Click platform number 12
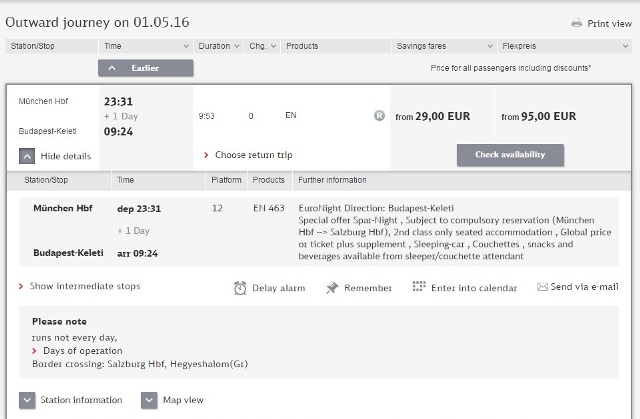The image size is (640, 419). point(217,208)
